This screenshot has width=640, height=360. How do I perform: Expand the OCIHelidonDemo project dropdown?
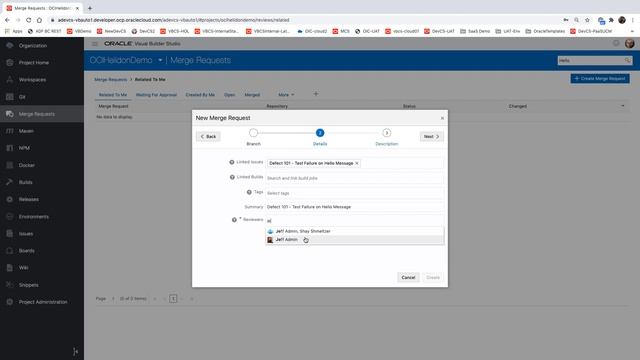160,60
